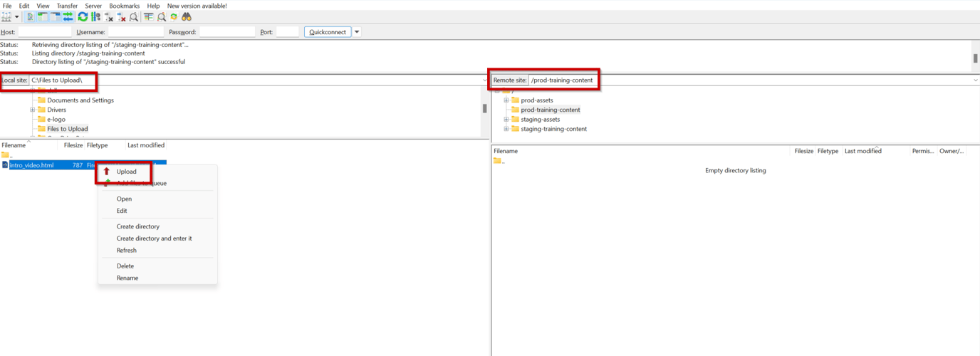This screenshot has height=356, width=980.
Task: Open the Site Manager dropdown arrow
Action: coord(16,17)
